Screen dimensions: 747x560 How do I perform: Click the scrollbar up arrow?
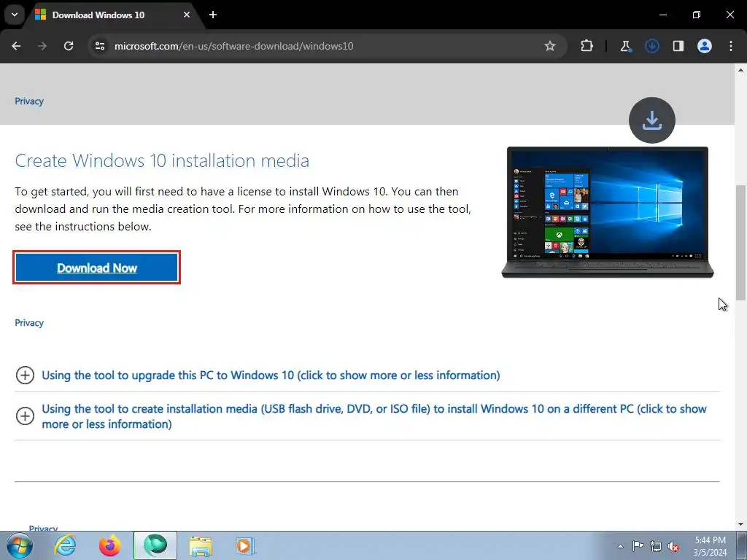tap(740, 70)
